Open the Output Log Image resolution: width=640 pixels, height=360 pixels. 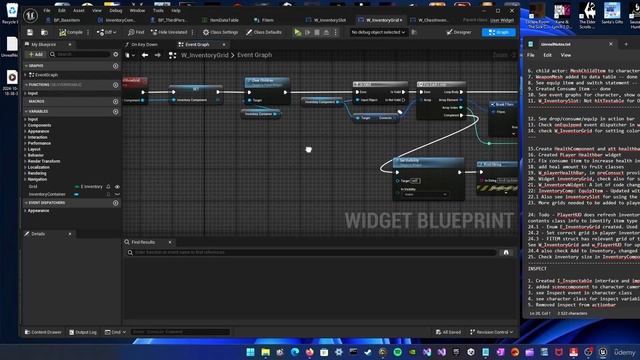point(83,332)
